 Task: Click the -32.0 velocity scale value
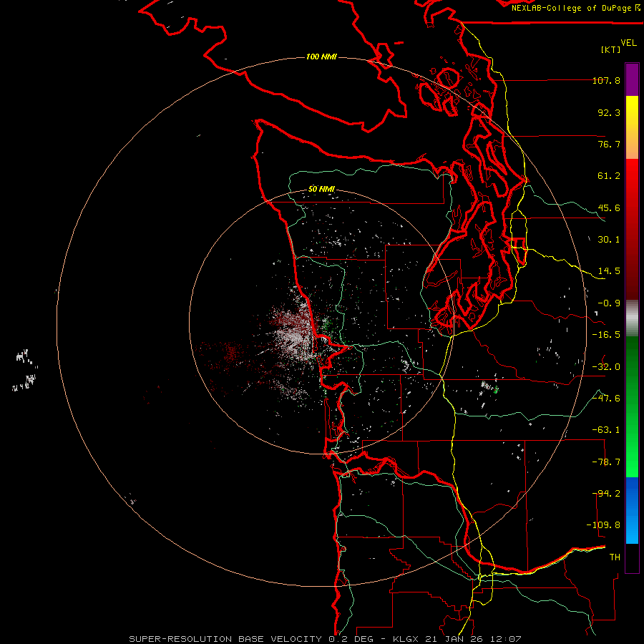coord(606,367)
